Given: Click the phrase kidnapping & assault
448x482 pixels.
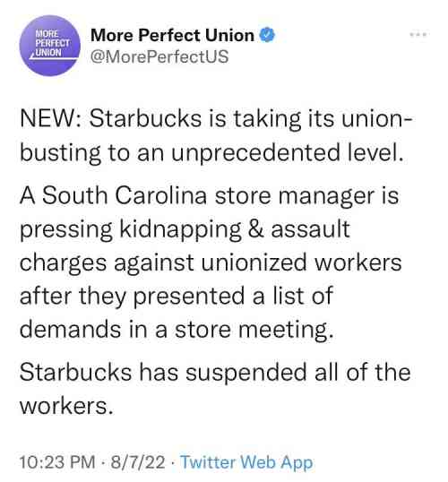Looking at the screenshot, I should coord(235,230).
